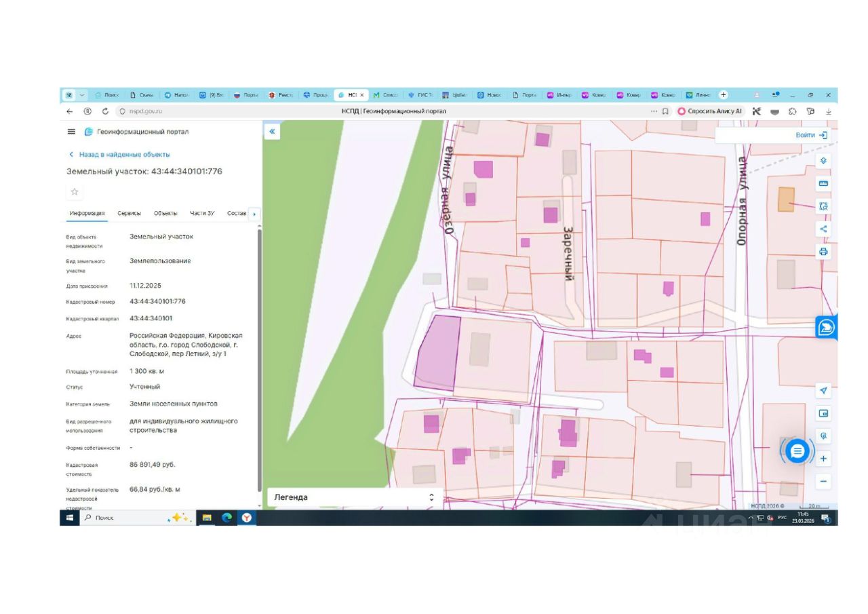Click the Войти login button
Screen dimensions: 868x614
pos(811,135)
